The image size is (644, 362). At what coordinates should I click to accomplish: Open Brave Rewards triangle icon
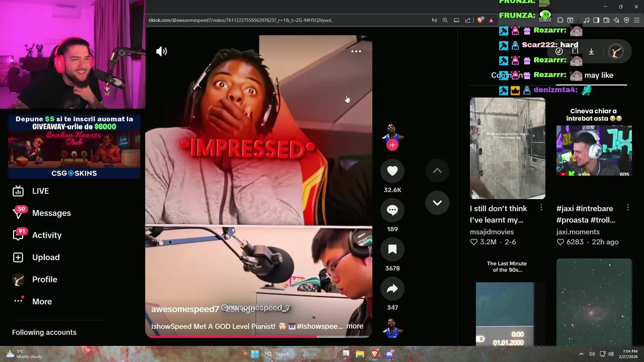pyautogui.click(x=491, y=20)
